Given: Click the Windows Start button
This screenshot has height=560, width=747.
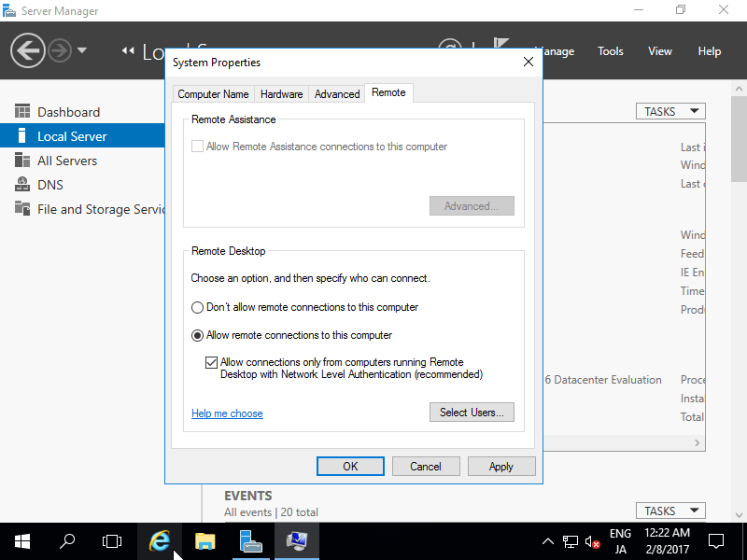Looking at the screenshot, I should click(x=22, y=540).
